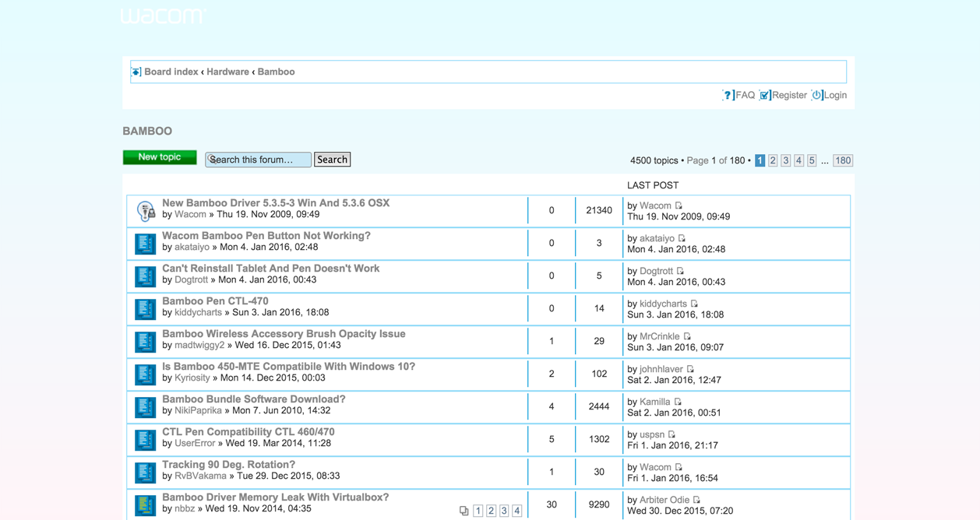Open Bamboo breadcrumb link
This screenshot has height=520, width=980.
point(276,72)
